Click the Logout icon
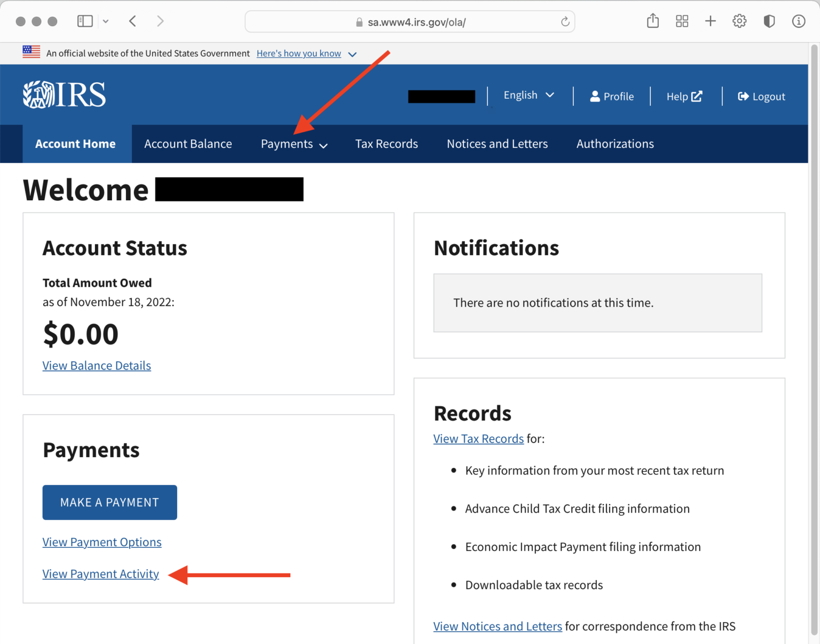 point(743,96)
